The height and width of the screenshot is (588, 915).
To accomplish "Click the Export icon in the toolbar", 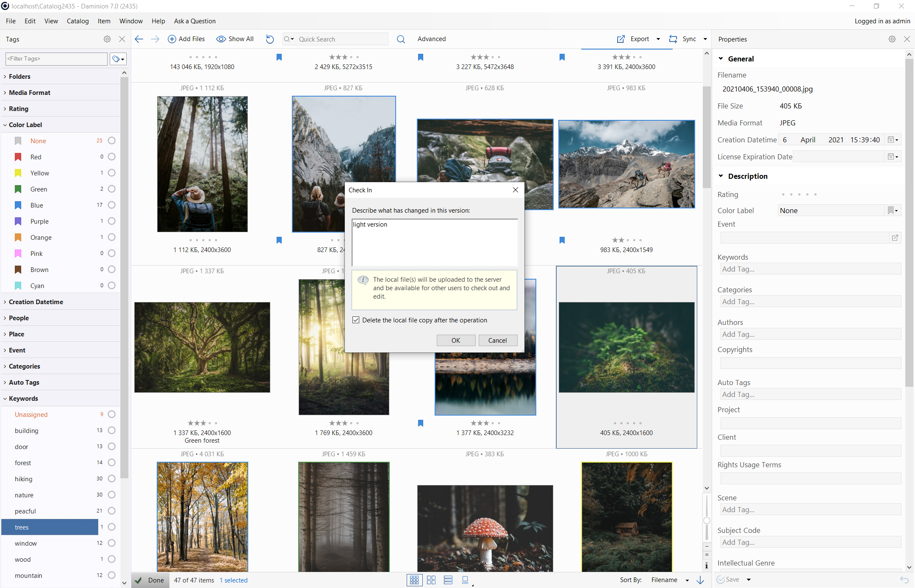I will [621, 39].
